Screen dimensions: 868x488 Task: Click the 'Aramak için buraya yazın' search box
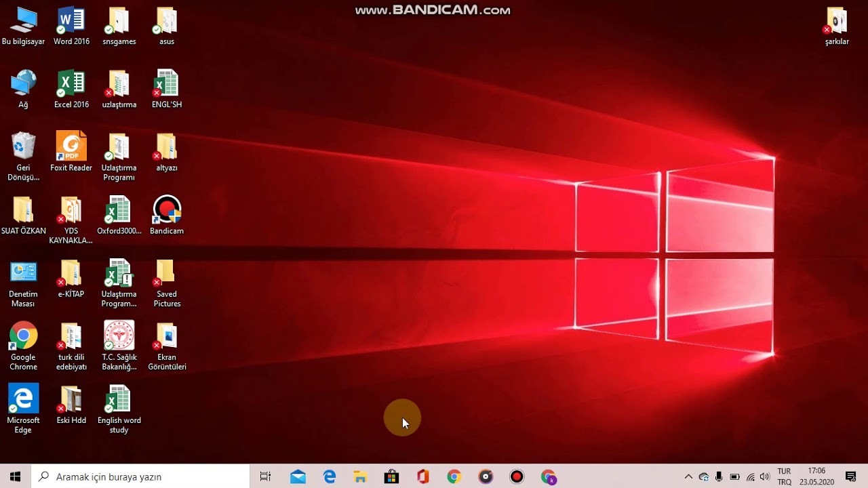point(140,476)
